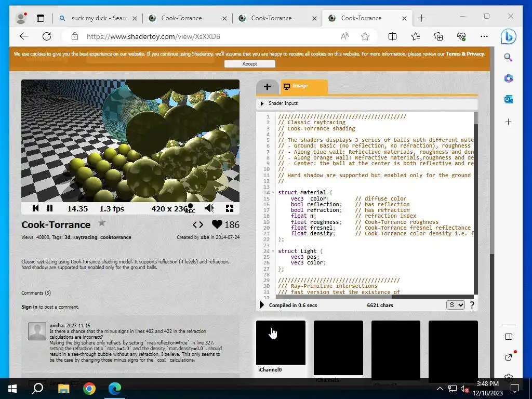This screenshot has height=399, width=532.
Task: Accept the cookie notice
Action: click(x=250, y=64)
